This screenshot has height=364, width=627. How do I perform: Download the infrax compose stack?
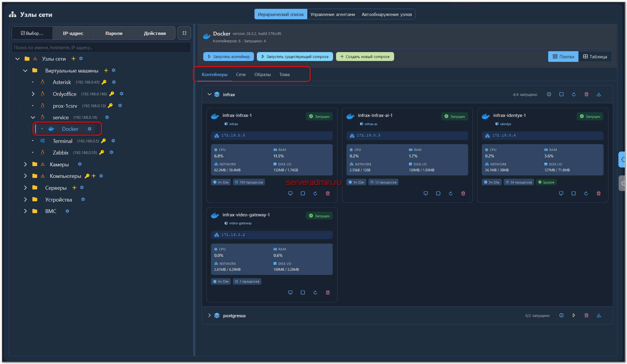click(599, 94)
